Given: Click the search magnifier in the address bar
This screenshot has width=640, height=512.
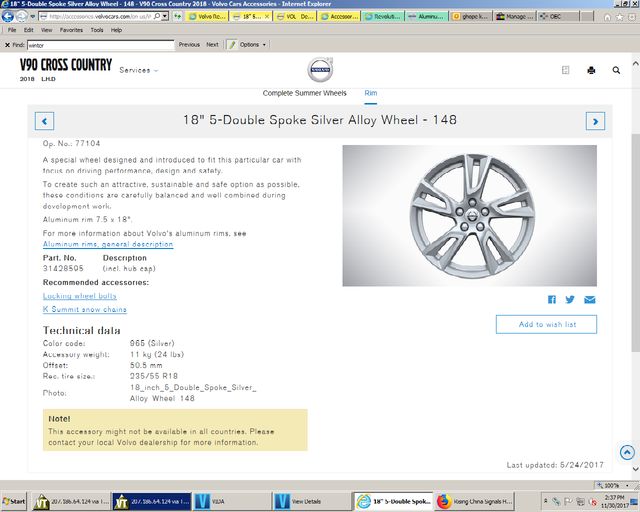Looking at the screenshot, I should (x=157, y=16).
